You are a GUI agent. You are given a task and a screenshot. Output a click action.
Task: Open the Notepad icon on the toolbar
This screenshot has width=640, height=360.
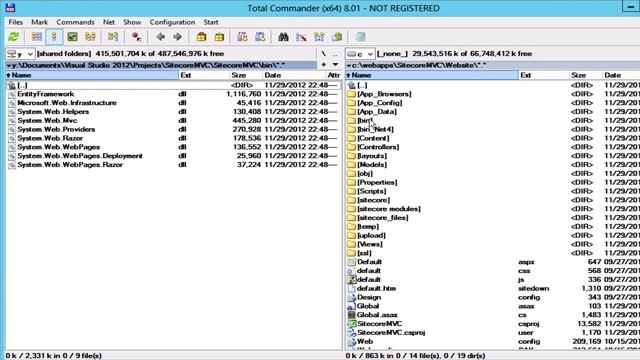click(360, 37)
